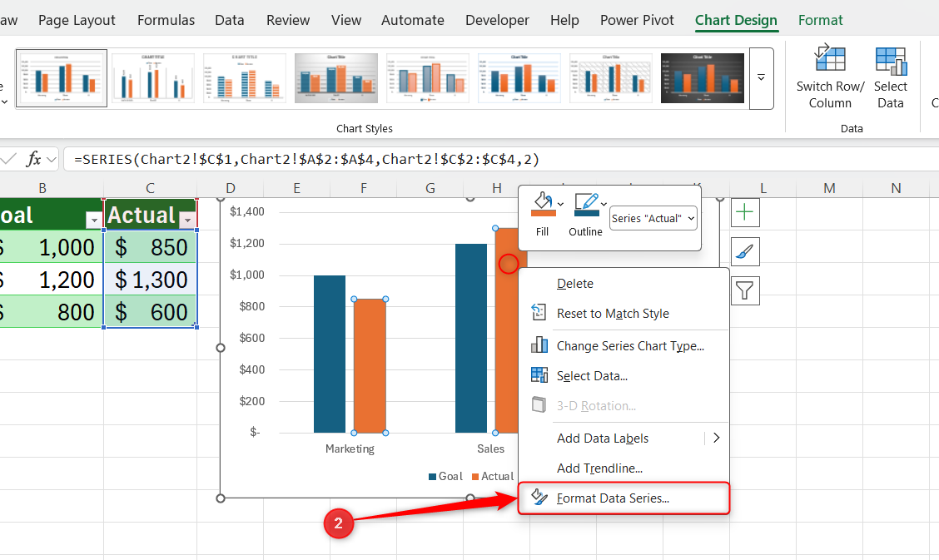The image size is (939, 560).
Task: Open the Developer tab
Action: click(497, 20)
